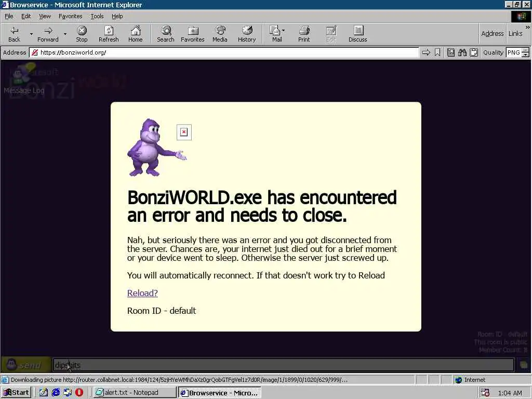Open the Media toolbar icon
Viewport: 532px width, 399px height.
click(x=220, y=34)
